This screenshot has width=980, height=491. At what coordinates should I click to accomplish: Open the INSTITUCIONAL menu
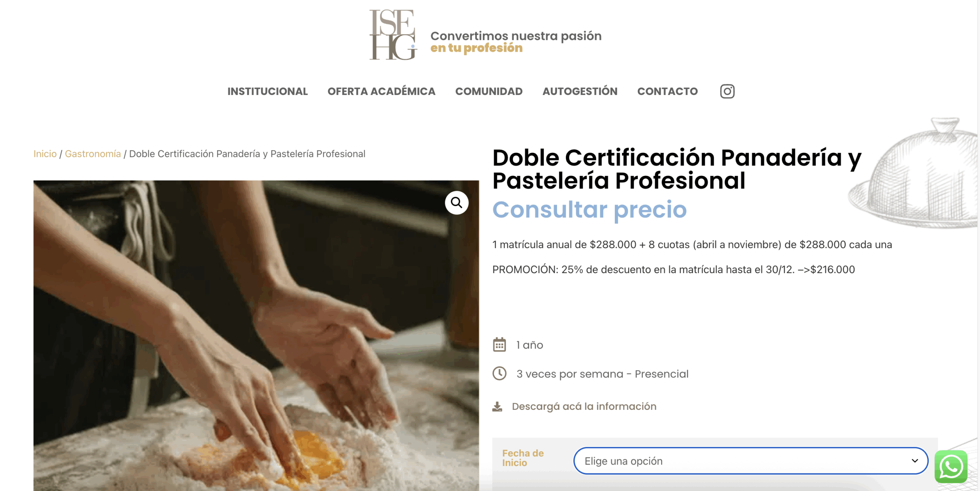[267, 92]
